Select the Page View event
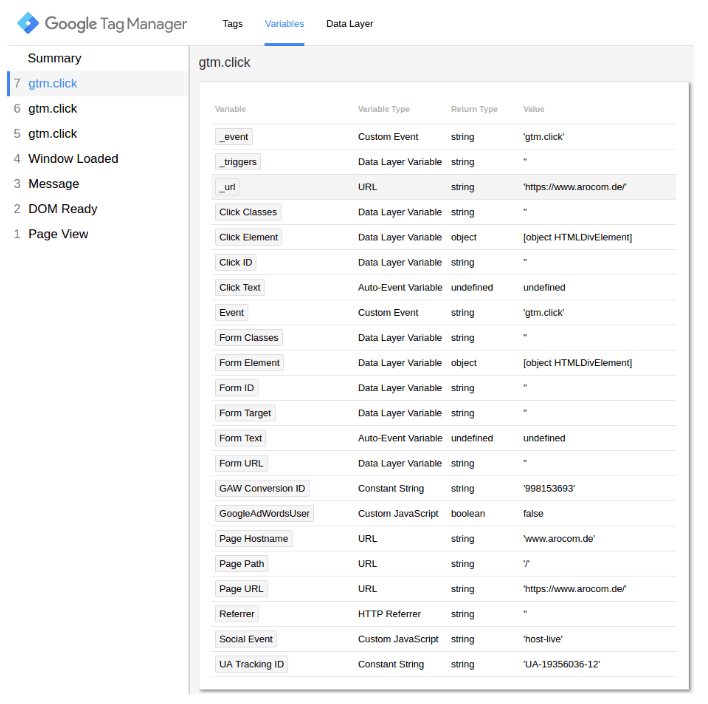 58,233
